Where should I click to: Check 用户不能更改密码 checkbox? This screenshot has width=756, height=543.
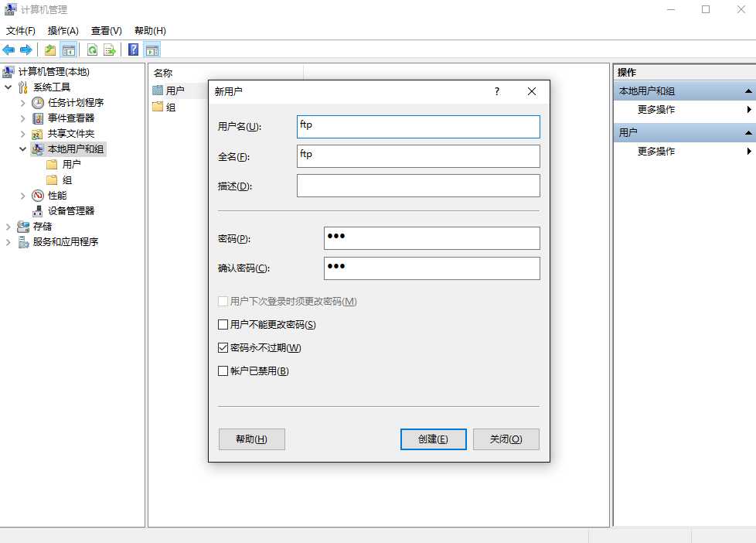point(223,324)
